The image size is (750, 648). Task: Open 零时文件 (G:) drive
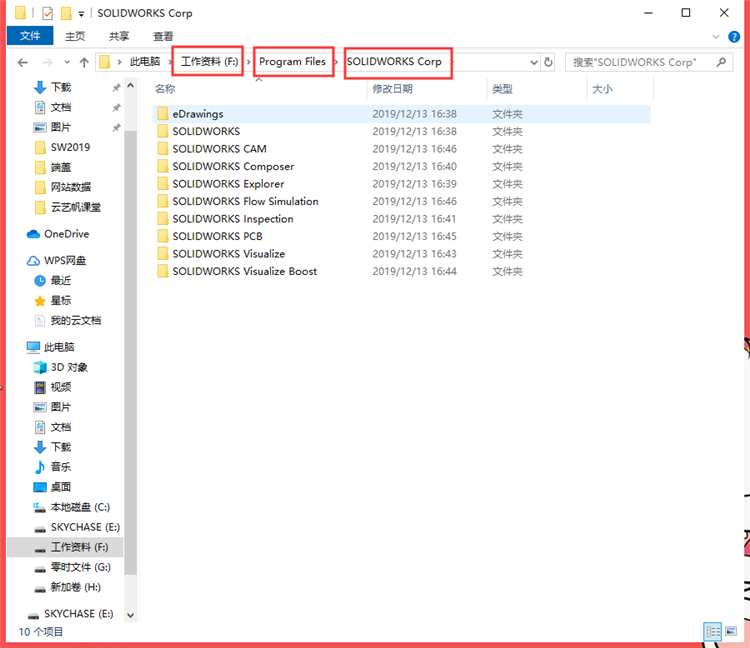pos(72,567)
